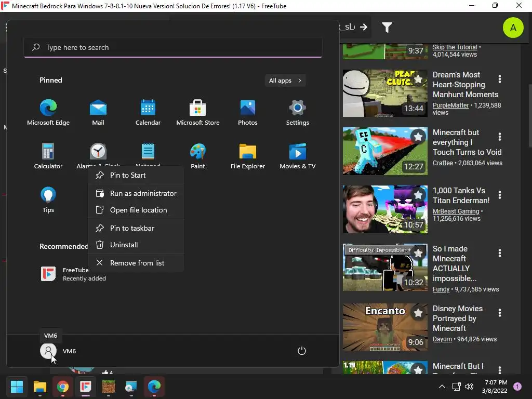Screen dimensions: 532x399
Task: Click the forward arrow in FreeTube toolbar
Action: coord(364,27)
